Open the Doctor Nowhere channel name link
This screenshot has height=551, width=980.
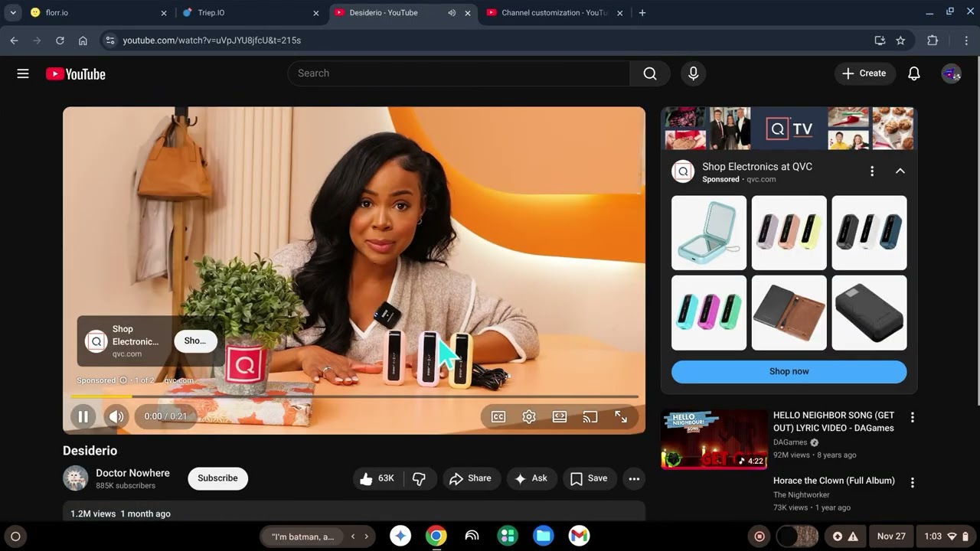click(132, 473)
